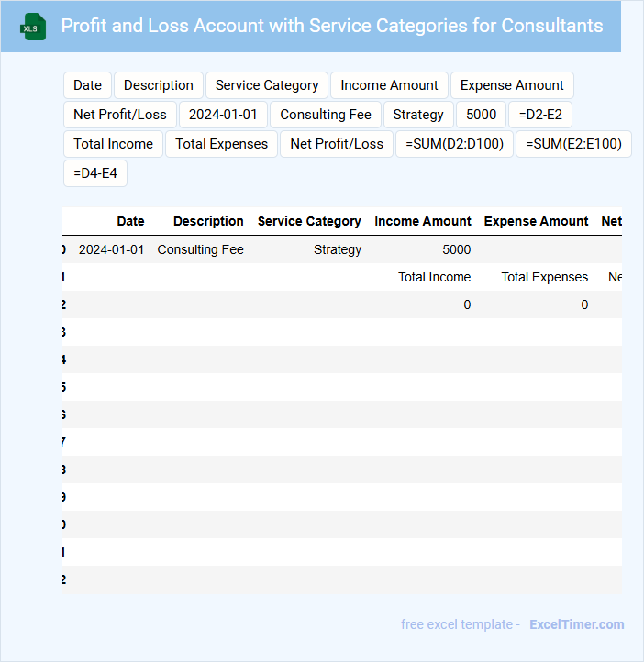This screenshot has width=644, height=662.
Task: Click the 'Description' tag chip
Action: [159, 85]
